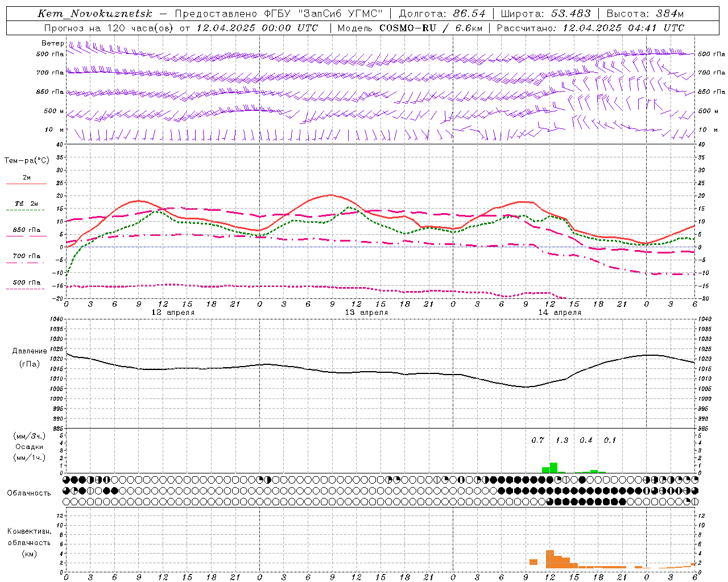Click the "Прогноз на 120 часа(ов)" text
The image size is (728, 582).
coord(109,28)
